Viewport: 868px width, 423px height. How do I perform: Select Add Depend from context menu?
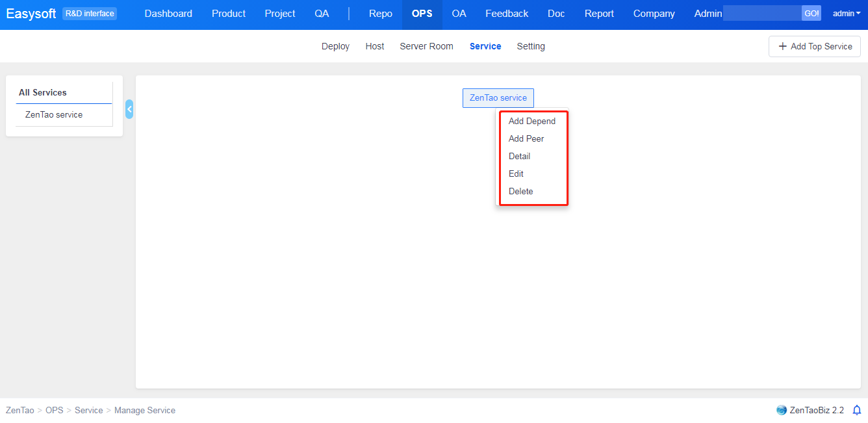pyautogui.click(x=531, y=122)
